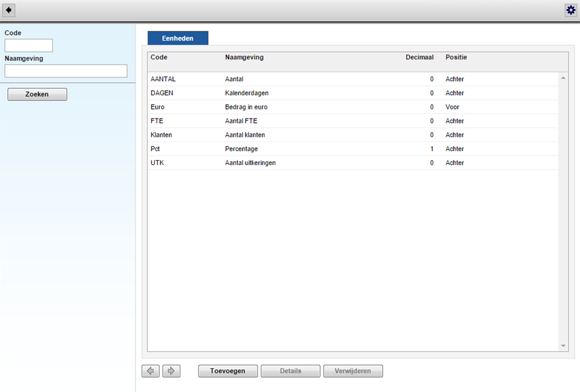
Task: Focus the Naamgeving search field
Action: [66, 71]
